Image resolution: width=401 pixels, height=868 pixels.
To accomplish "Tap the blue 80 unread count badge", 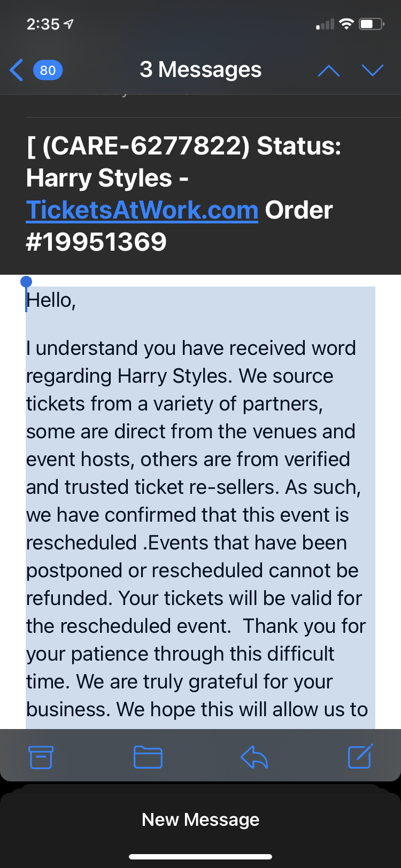I will coord(48,70).
